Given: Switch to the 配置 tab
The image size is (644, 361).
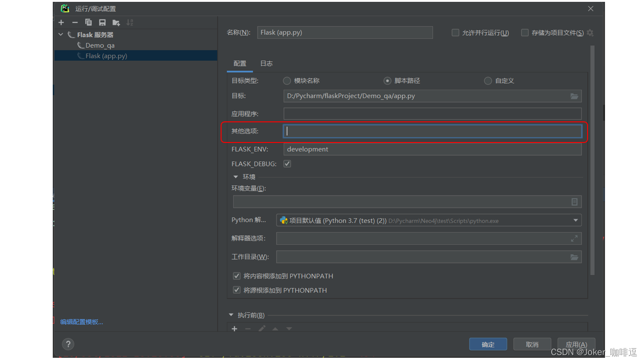Looking at the screenshot, I should coord(240,64).
